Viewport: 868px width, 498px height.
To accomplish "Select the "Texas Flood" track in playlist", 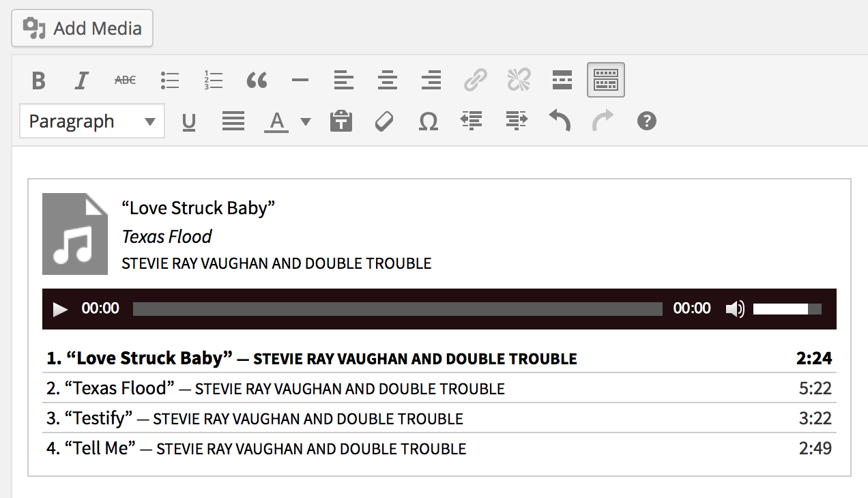I will pyautogui.click(x=119, y=388).
